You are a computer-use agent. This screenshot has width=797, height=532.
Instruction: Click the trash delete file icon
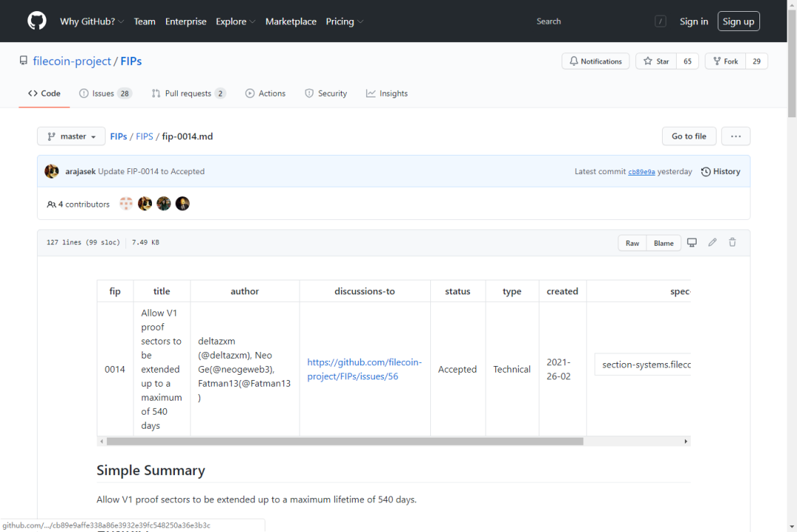click(733, 242)
